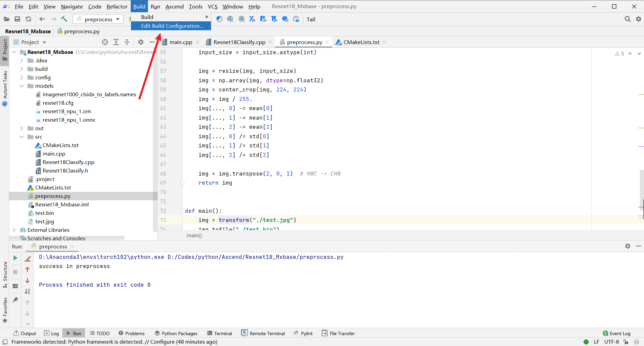
Task: Click Expand All in Project panel
Action: [116, 42]
